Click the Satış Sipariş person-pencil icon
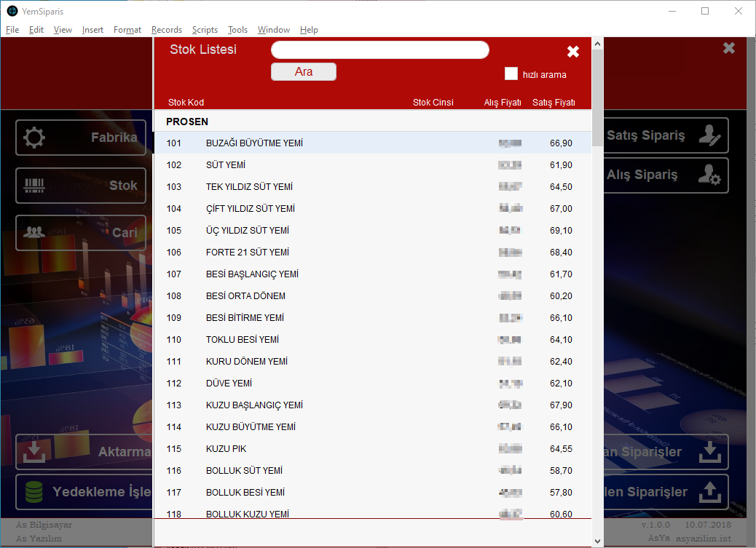 (709, 135)
